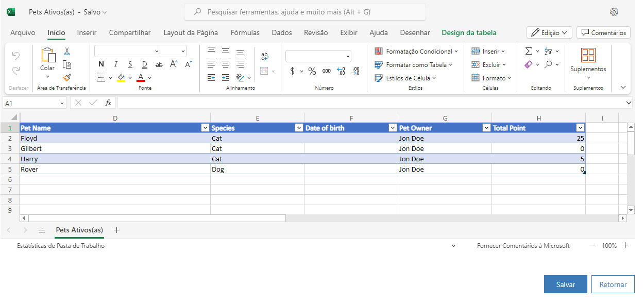Click the Retornar button
644x303 pixels.
click(613, 284)
